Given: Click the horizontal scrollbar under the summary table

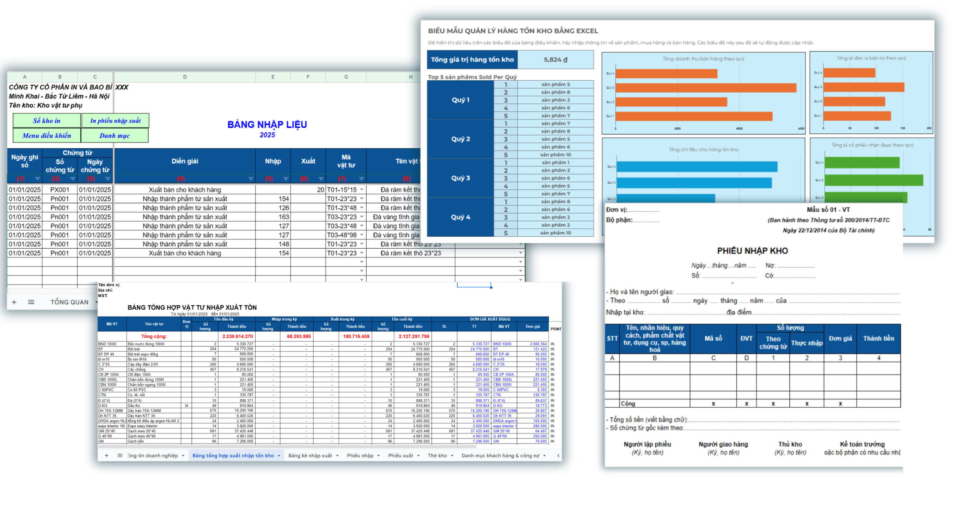Looking at the screenshot, I should 287,447.
